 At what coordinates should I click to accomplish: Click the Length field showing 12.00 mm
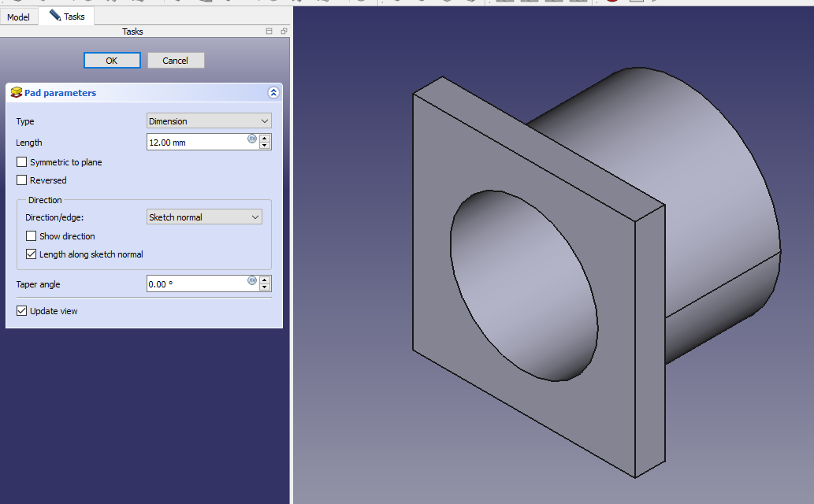pos(197,143)
